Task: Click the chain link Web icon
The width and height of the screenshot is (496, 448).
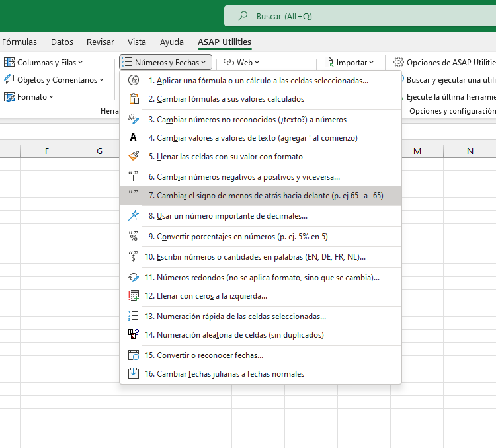Action: [x=229, y=62]
